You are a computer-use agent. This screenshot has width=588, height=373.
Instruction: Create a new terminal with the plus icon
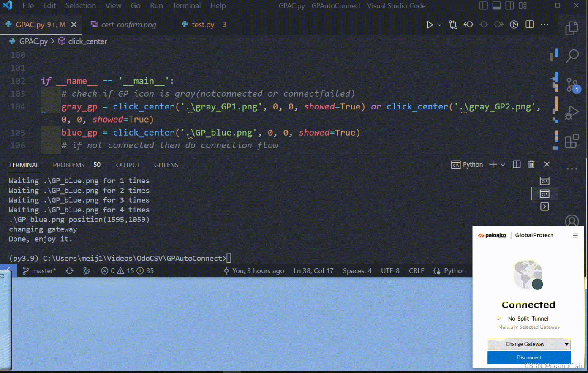coord(493,164)
